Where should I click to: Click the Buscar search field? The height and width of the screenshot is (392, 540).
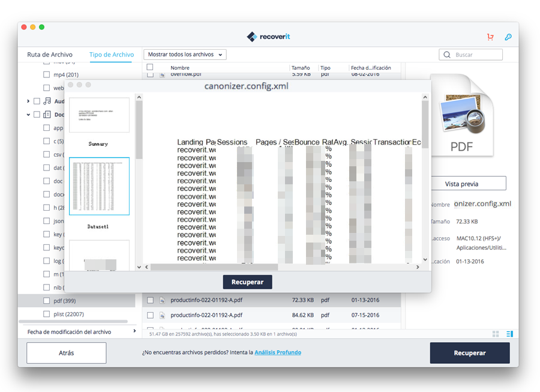471,55
